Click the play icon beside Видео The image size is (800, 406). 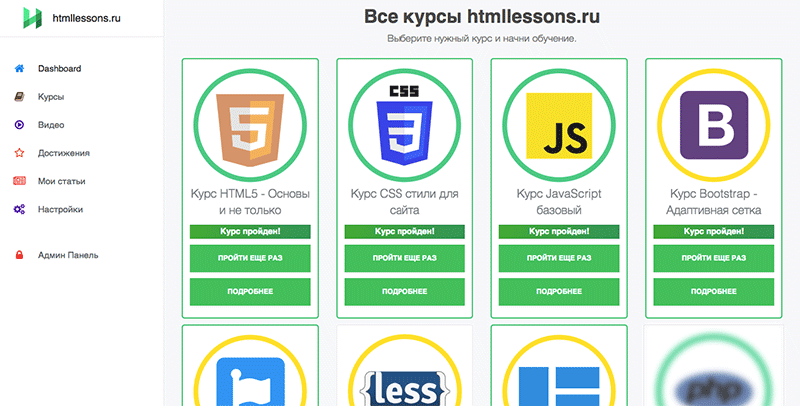19,125
